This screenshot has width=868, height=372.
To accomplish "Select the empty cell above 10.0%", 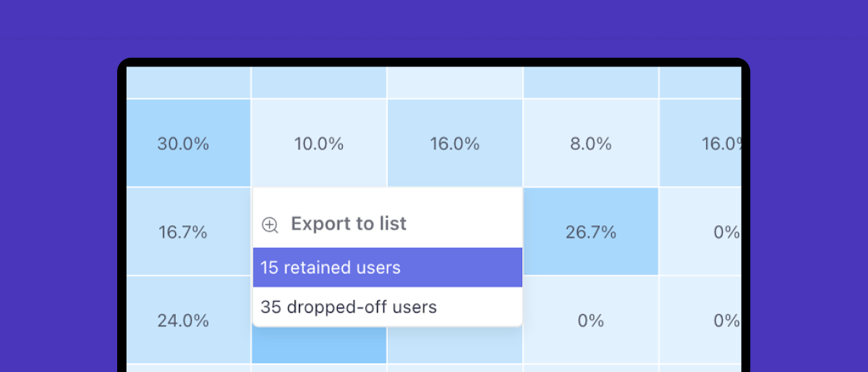I will 318,83.
